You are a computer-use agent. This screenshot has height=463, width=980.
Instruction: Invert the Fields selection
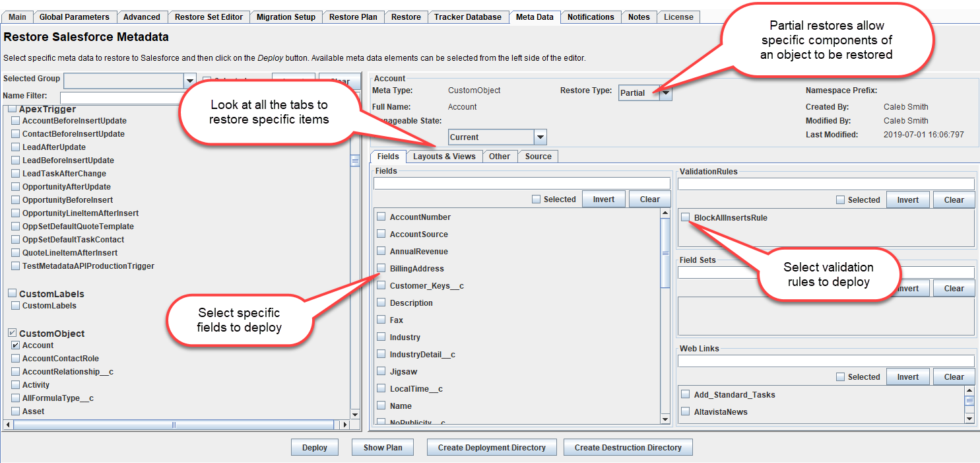(604, 199)
